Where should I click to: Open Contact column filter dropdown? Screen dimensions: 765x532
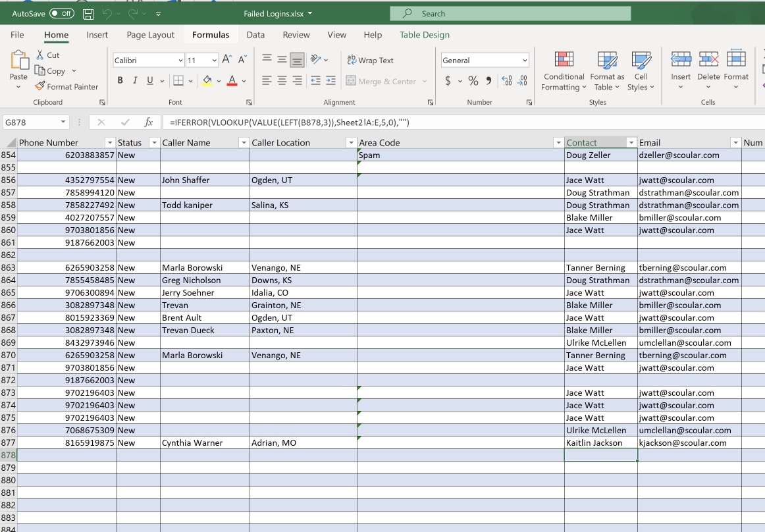[631, 142]
